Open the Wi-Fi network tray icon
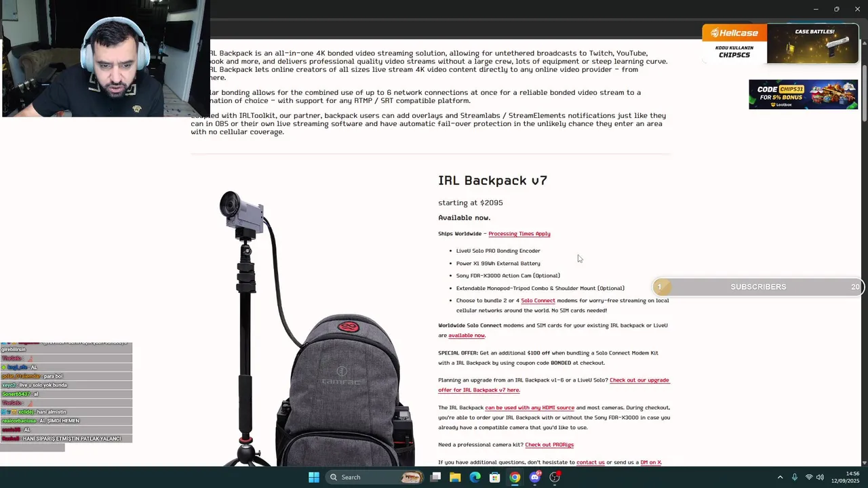 [808, 477]
